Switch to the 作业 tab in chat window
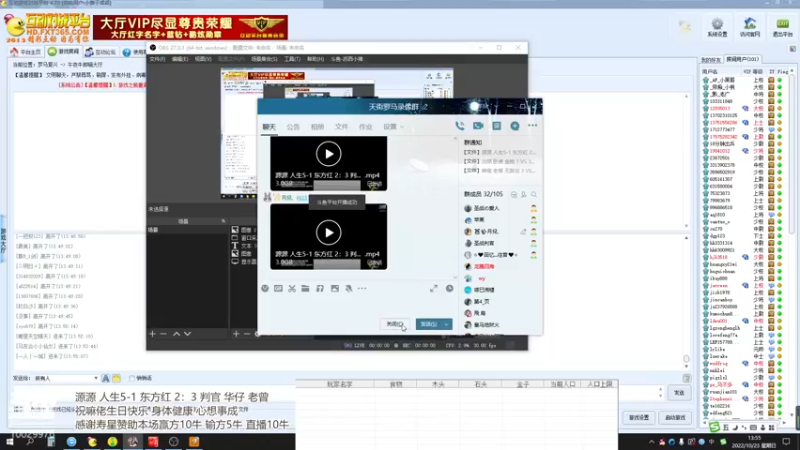 (x=365, y=127)
